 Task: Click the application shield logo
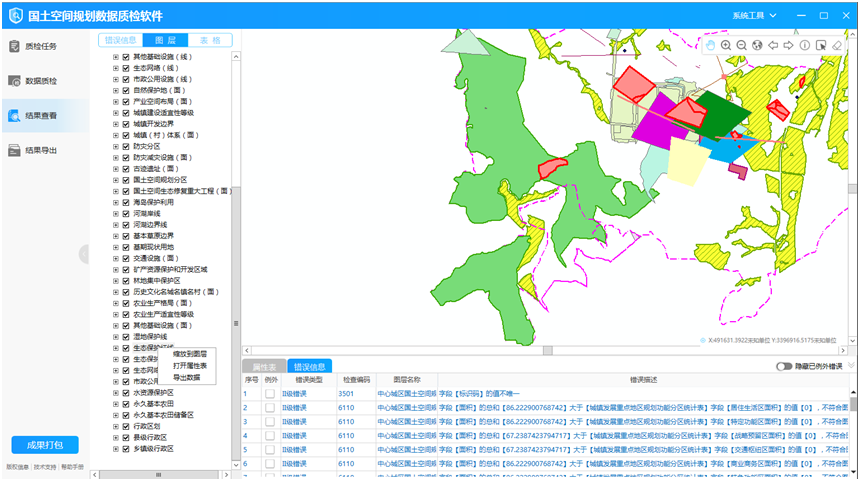point(16,16)
